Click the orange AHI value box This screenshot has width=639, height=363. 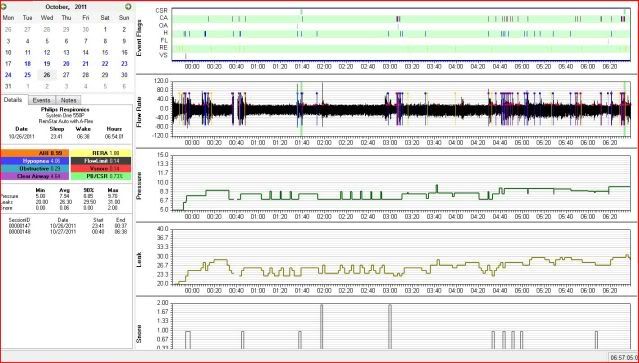35,153
